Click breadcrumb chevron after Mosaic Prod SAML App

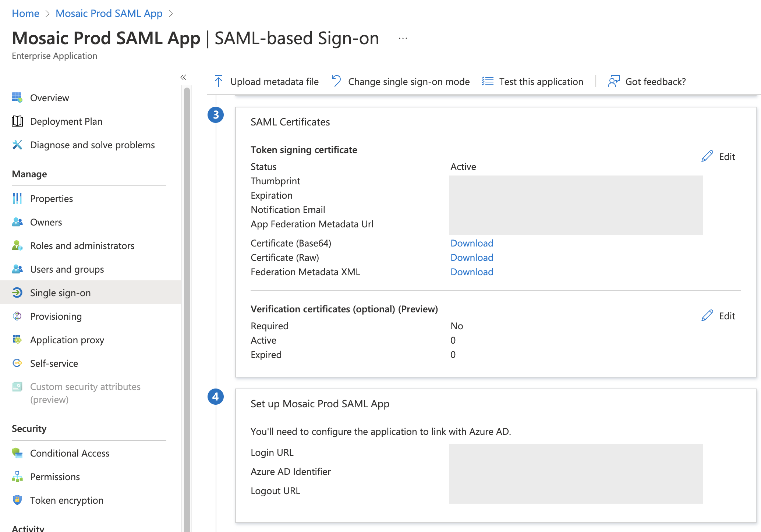pyautogui.click(x=171, y=14)
